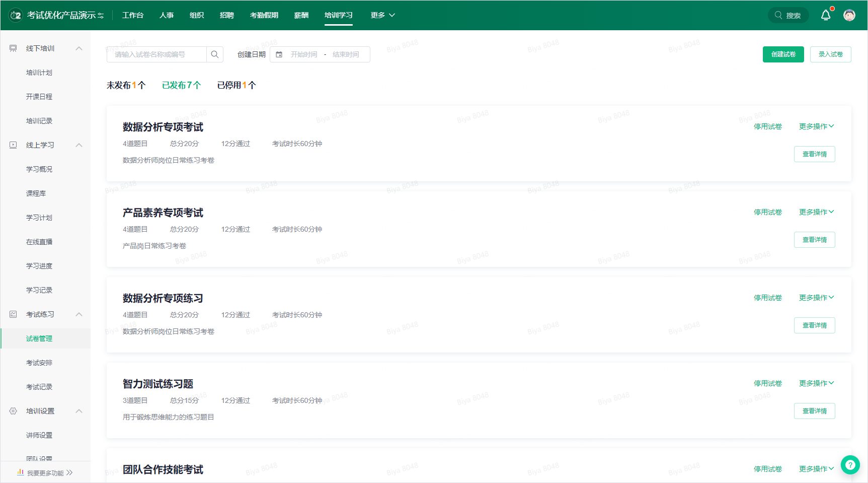Open 课程库 in sidebar

tap(36, 193)
